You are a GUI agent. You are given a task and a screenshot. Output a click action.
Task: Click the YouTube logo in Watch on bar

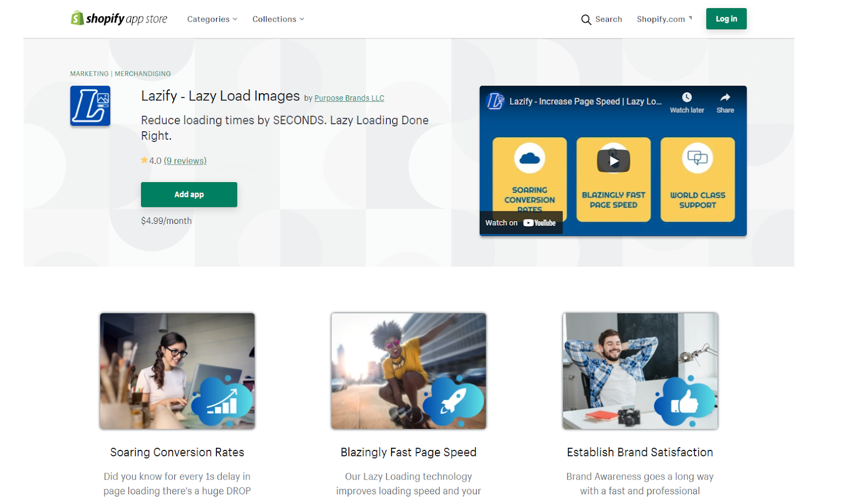[x=539, y=223]
